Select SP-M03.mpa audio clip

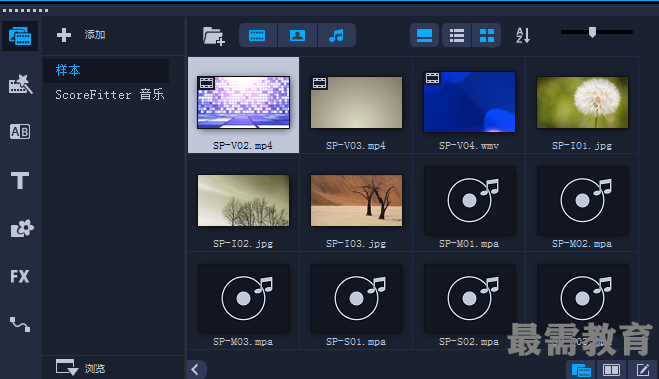[x=243, y=298]
